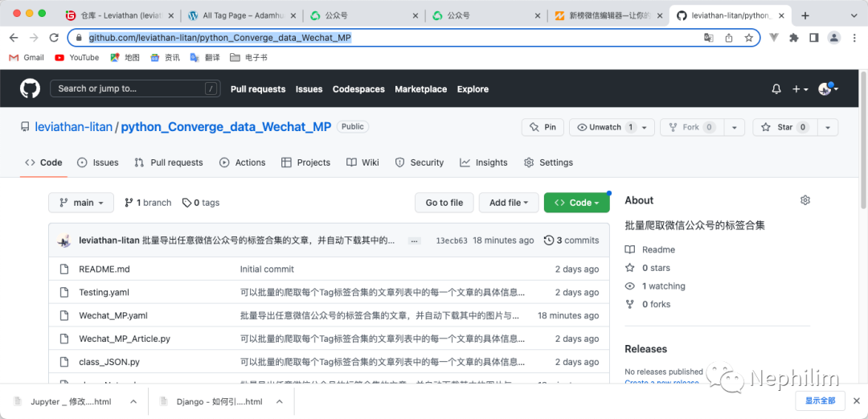Expand Django download item options chevron
The image size is (868, 419).
pos(280,401)
